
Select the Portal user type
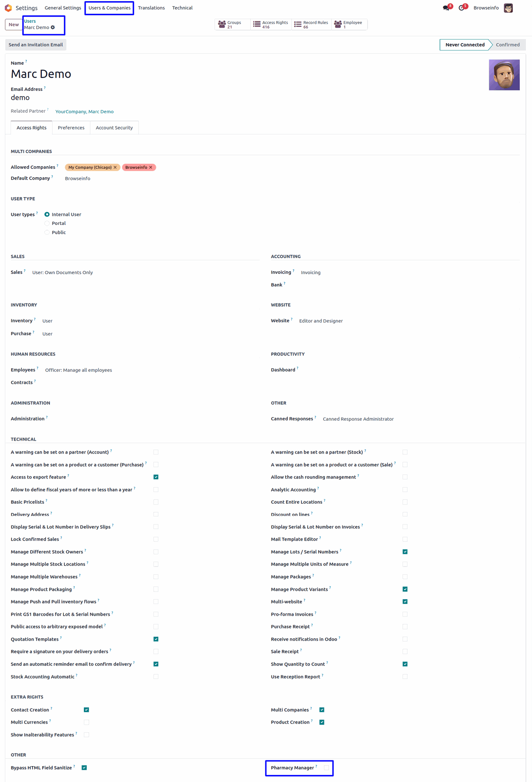(47, 223)
